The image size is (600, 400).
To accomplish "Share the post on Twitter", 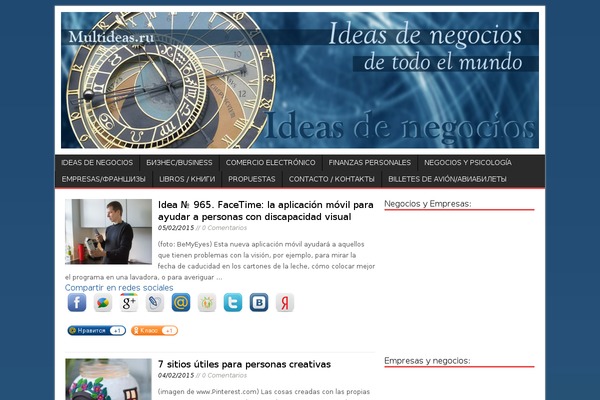I will (x=233, y=302).
